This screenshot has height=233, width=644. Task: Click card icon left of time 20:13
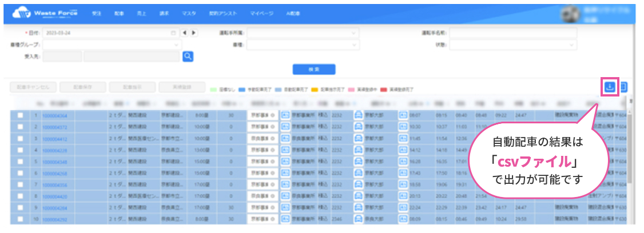[403, 196]
